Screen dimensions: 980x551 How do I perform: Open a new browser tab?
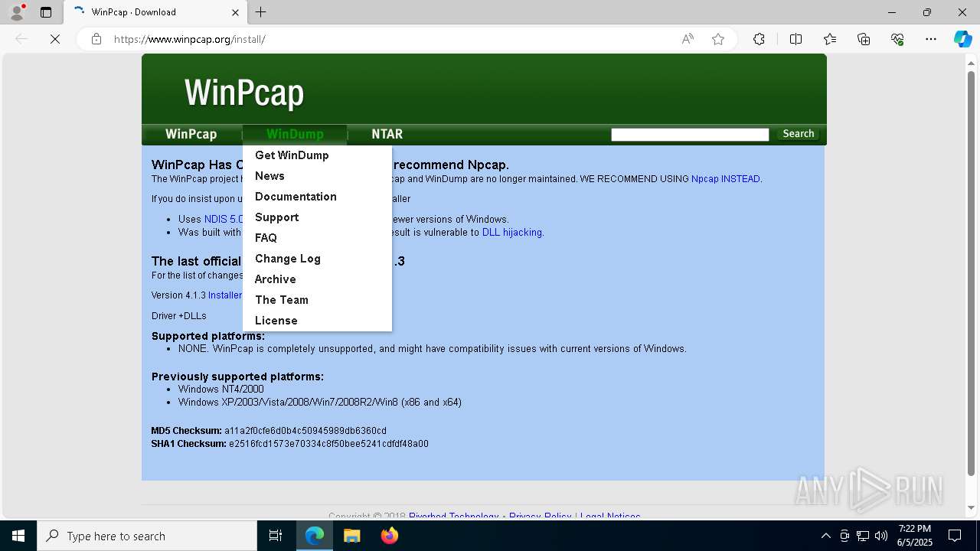260,12
